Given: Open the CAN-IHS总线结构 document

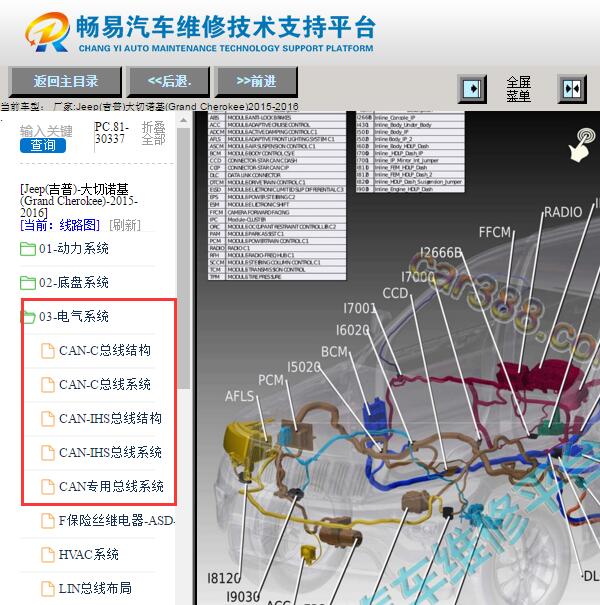Looking at the screenshot, I should (110, 418).
